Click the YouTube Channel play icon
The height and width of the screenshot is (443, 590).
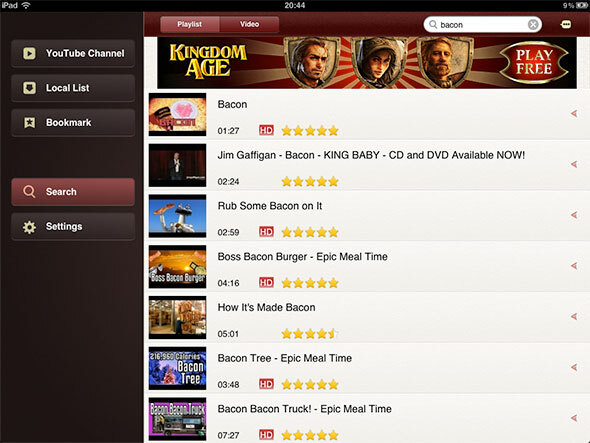pyautogui.click(x=29, y=53)
